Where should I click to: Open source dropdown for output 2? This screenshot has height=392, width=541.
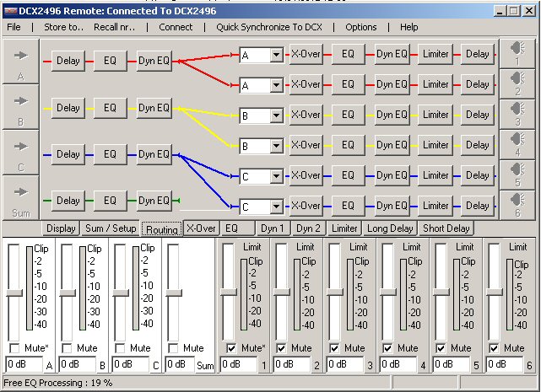tap(276, 85)
